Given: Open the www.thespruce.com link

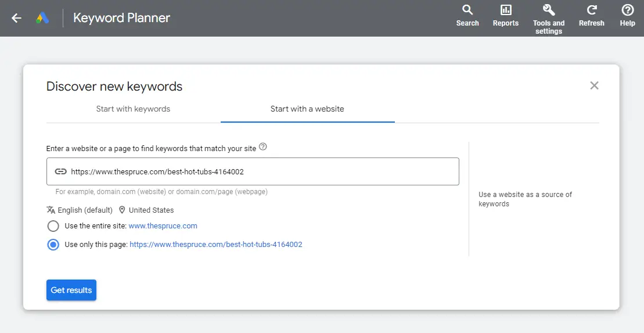Looking at the screenshot, I should [x=163, y=226].
